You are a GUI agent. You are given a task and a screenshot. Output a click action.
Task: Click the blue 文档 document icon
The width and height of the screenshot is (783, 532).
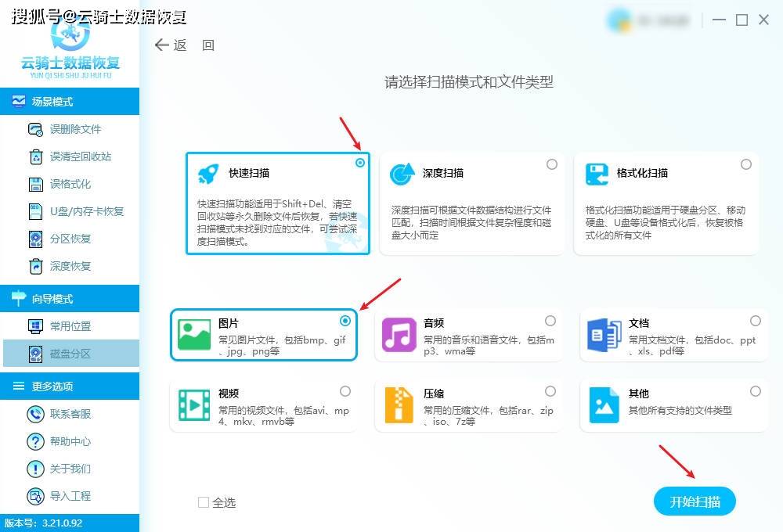coord(604,335)
